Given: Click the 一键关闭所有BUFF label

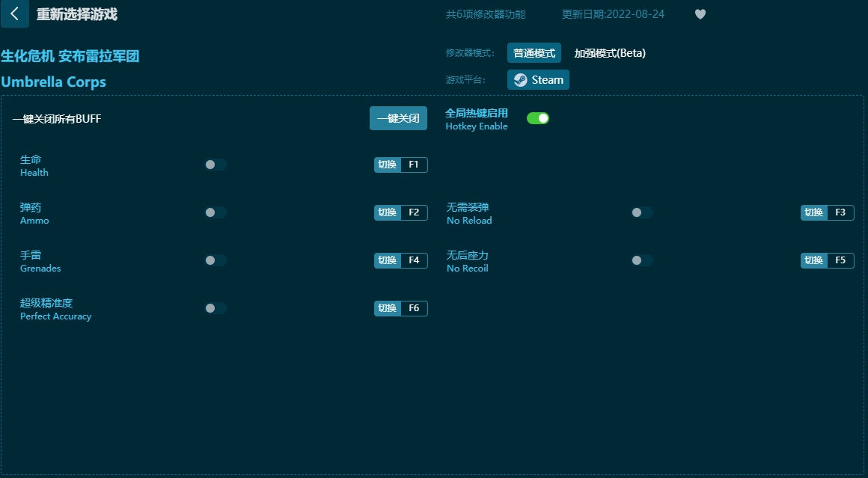Looking at the screenshot, I should pyautogui.click(x=57, y=118).
